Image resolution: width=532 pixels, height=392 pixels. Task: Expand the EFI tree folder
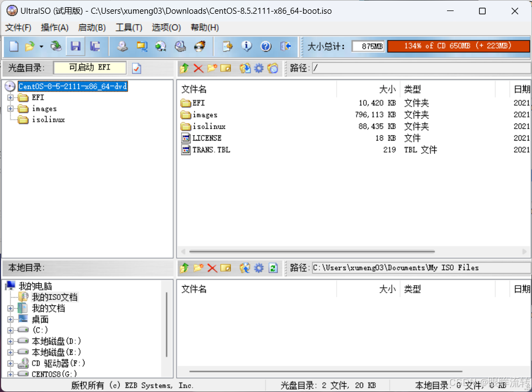point(10,98)
